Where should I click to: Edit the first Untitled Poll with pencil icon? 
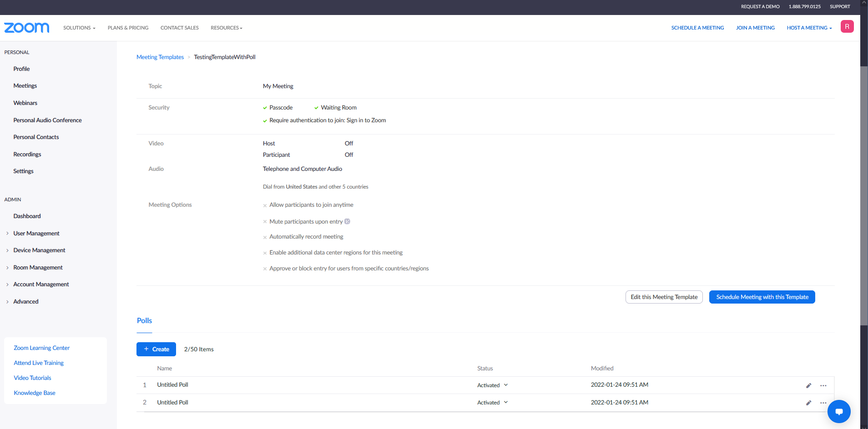click(808, 385)
